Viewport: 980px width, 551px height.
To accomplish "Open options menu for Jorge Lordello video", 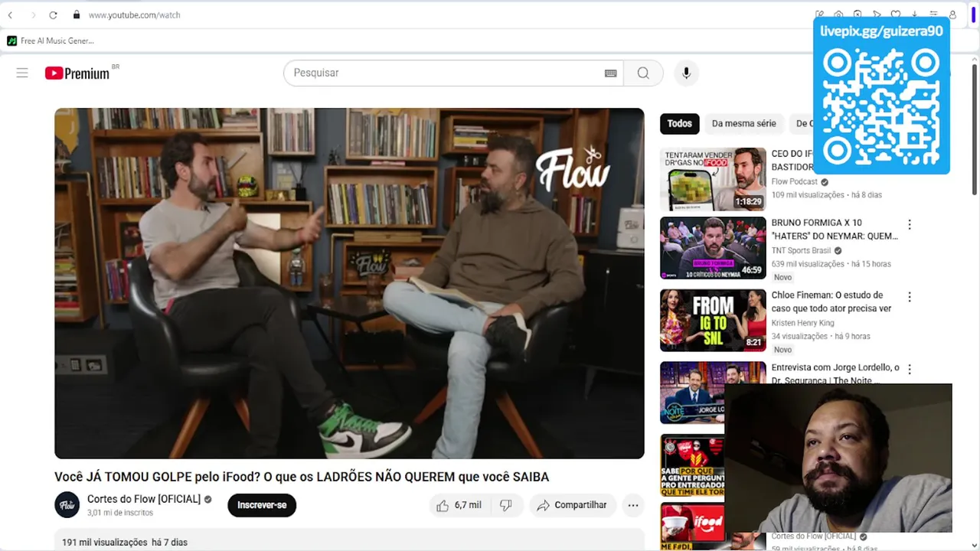I will click(910, 369).
